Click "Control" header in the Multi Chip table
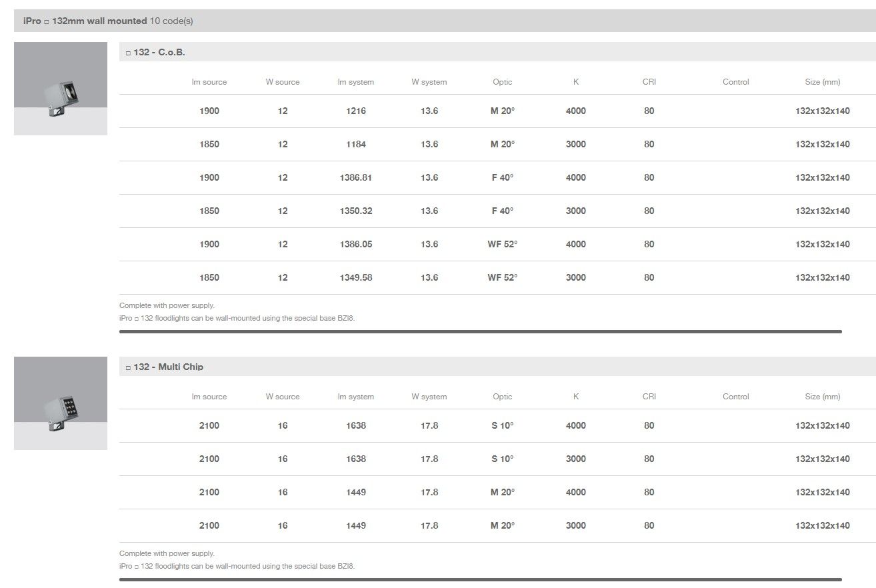 tap(736, 397)
